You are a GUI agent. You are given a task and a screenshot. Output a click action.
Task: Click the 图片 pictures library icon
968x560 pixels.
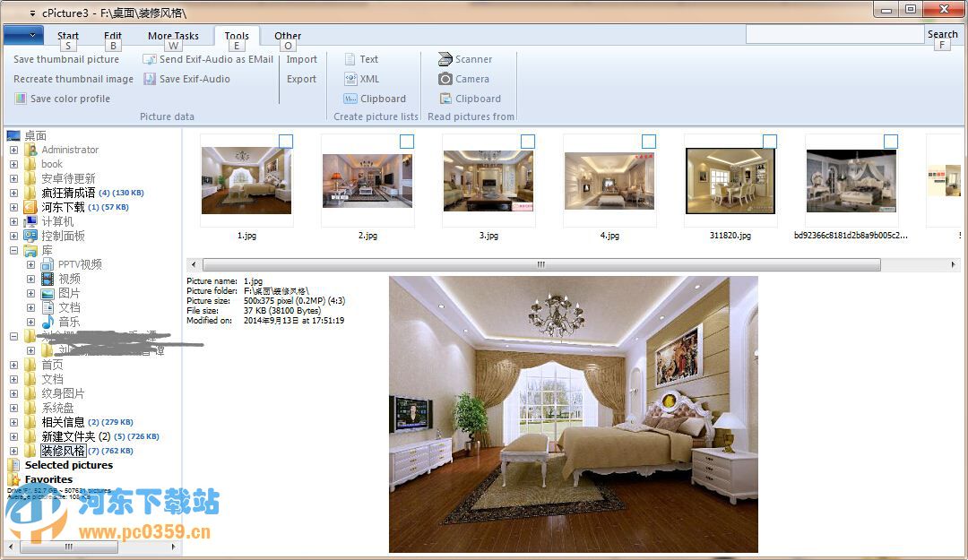[48, 293]
